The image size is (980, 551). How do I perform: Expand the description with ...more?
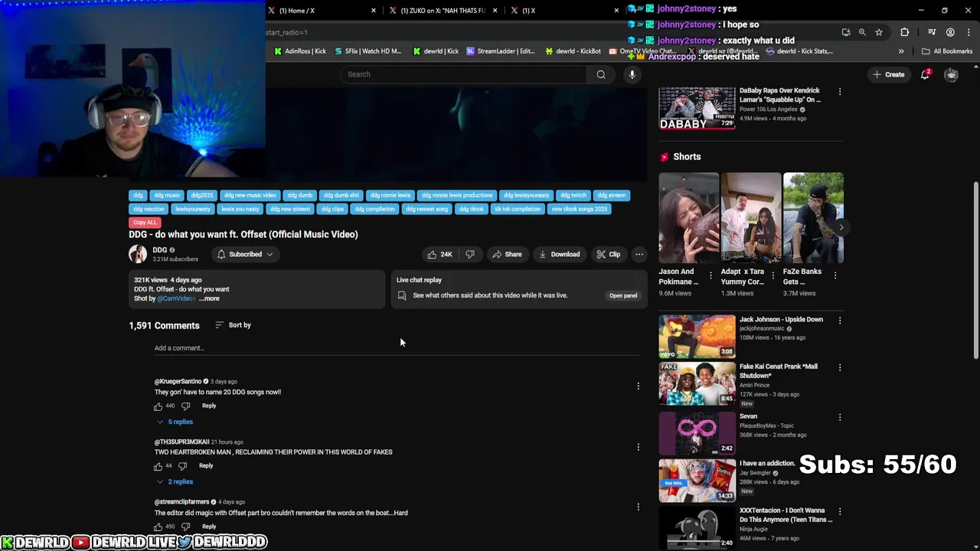point(209,298)
